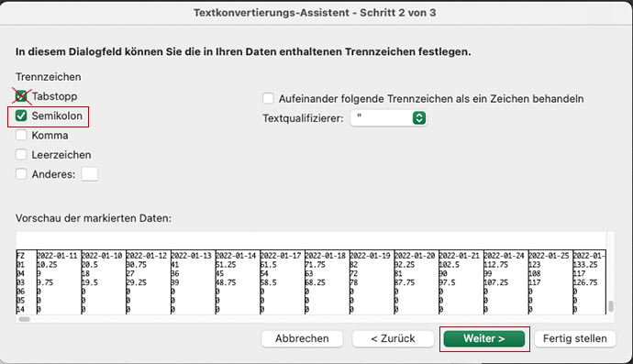Viewport: 633px width, 364px height.
Task: Check Aufeinander folgende Trennzeichen option
Action: point(268,98)
